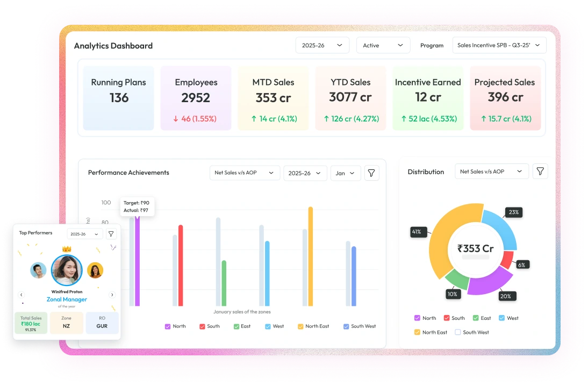The height and width of the screenshot is (386, 588).
Task: Toggle East checkbox in bar chart legend
Action: [236, 326]
